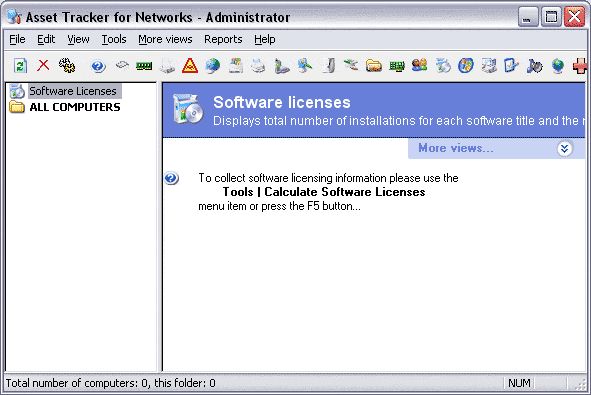Click the gray cable link toolbar icon

122,65
